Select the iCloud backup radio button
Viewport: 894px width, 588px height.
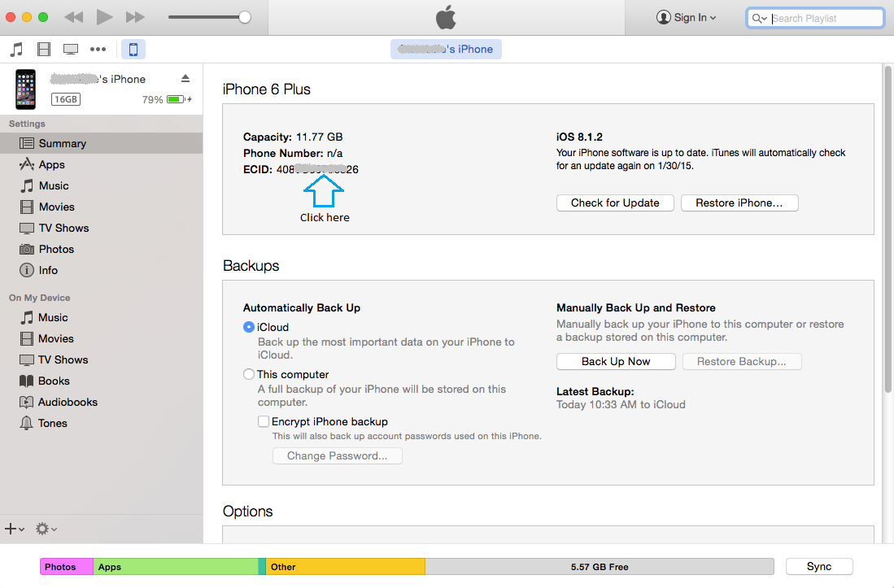pos(249,327)
